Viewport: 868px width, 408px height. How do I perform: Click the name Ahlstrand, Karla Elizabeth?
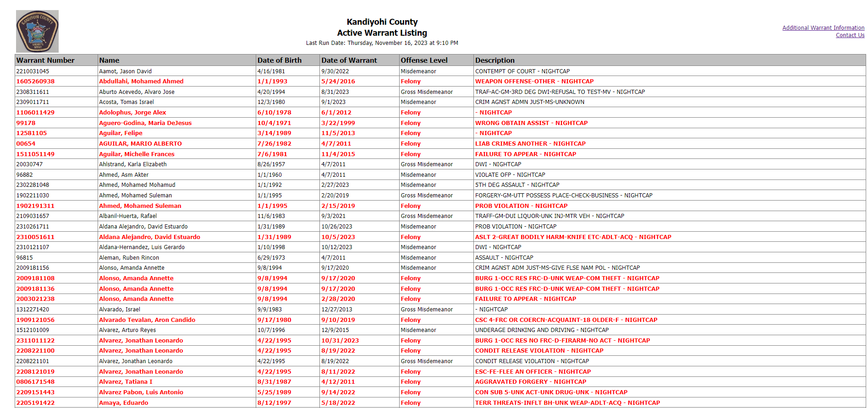coord(133,164)
